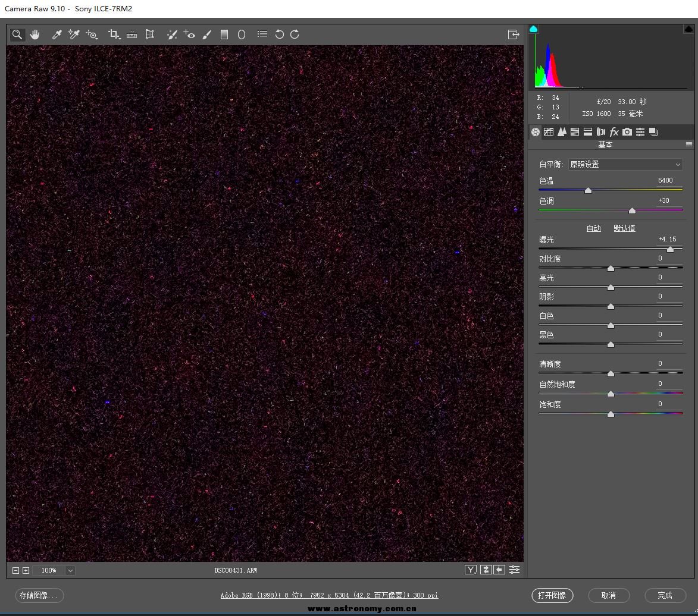Click 取消 cancel button
Screen dimensions: 698x616
(609, 596)
